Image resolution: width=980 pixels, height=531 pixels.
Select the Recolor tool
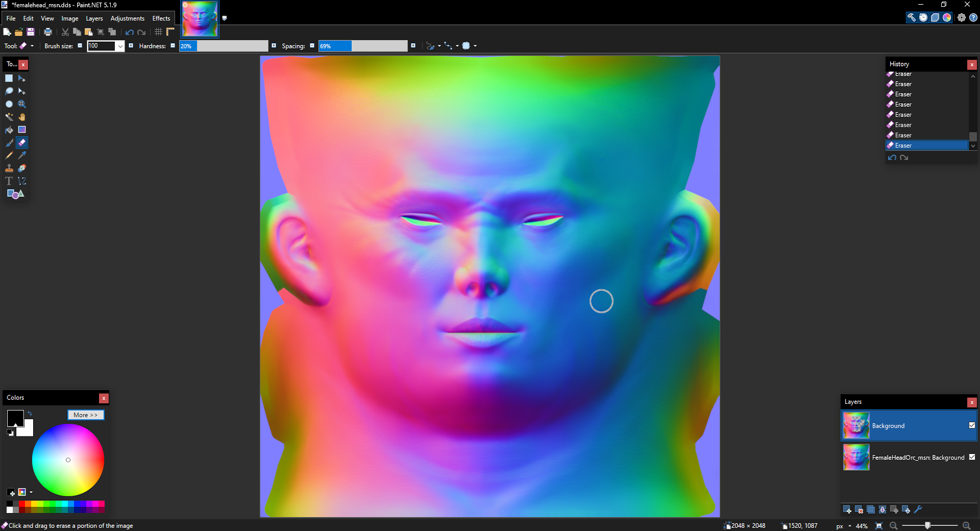pyautogui.click(x=22, y=168)
